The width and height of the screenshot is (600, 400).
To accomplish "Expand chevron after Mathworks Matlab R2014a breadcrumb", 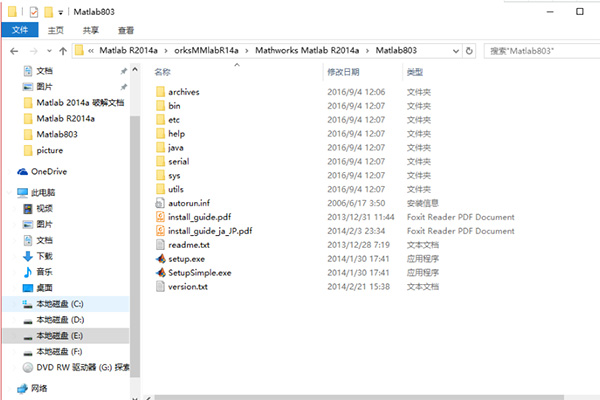I will coord(367,51).
